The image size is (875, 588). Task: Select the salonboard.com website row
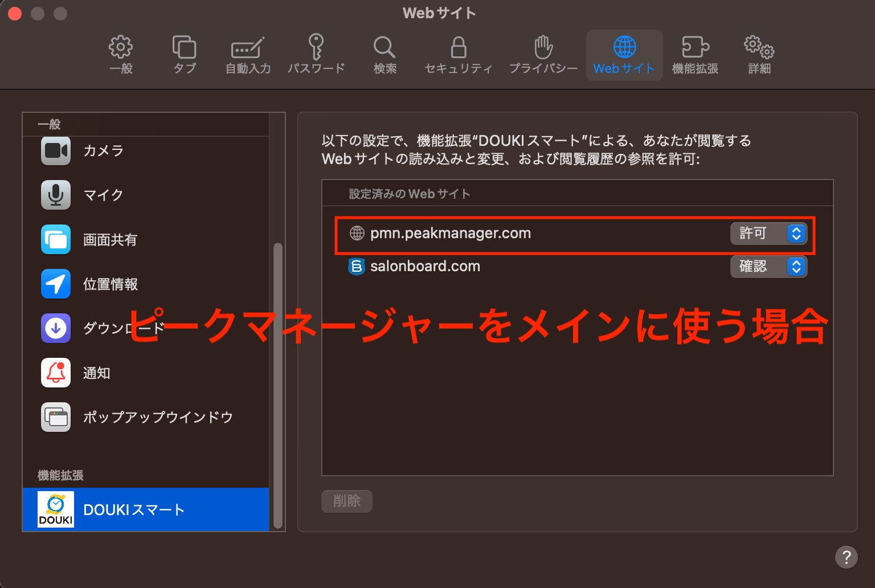pos(577,267)
